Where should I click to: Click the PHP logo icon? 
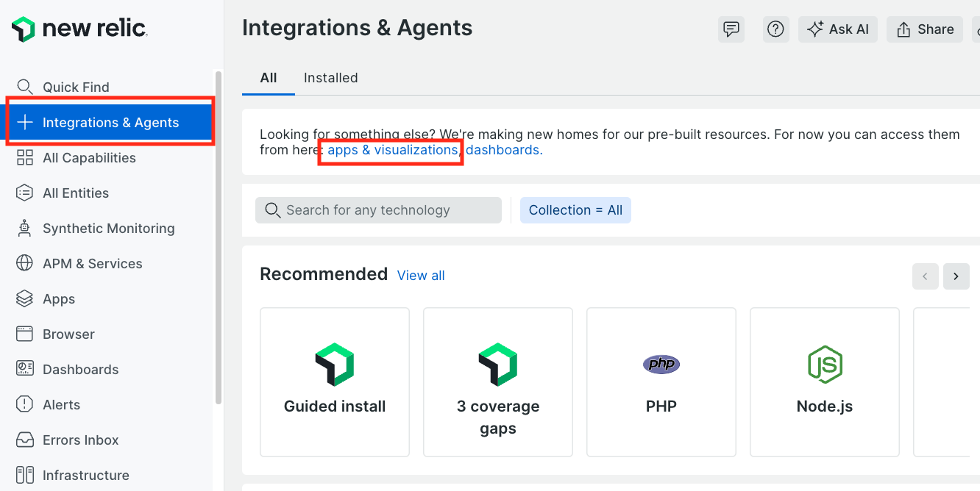click(661, 364)
